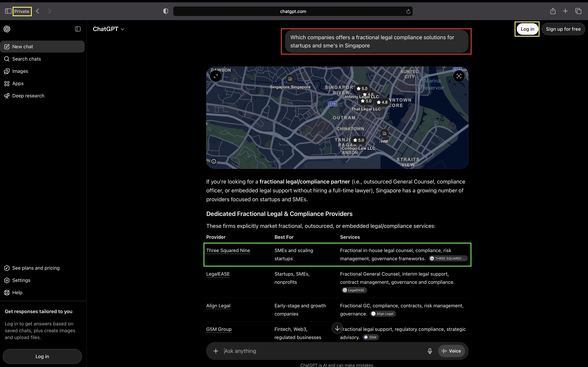Click Log in button at sidebar bottom

42,356
